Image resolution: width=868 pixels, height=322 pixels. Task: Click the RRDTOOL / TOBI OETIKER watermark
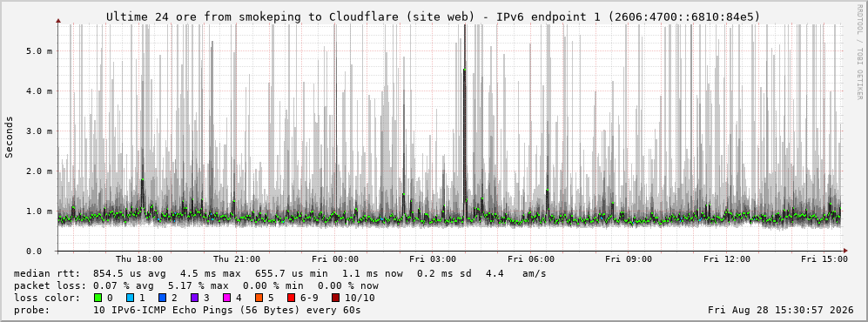[x=859, y=52]
